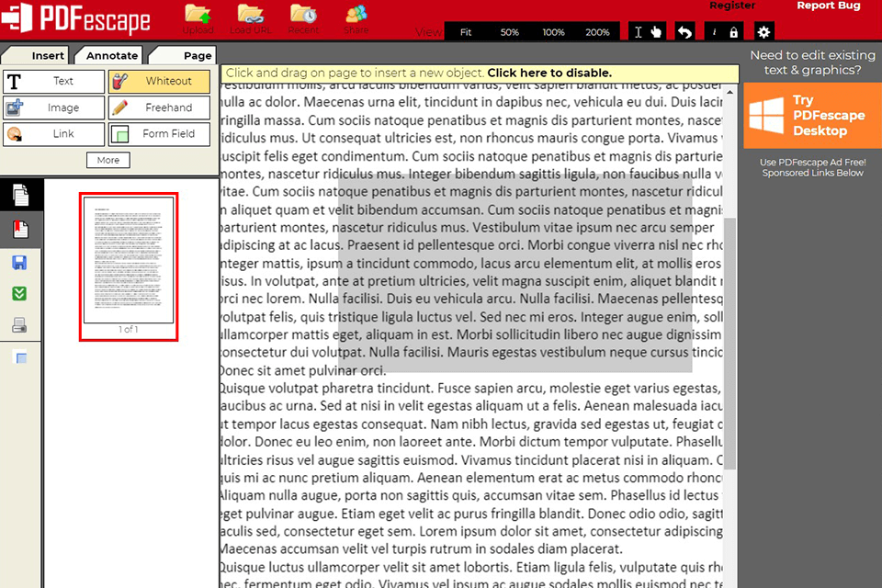Image resolution: width=882 pixels, height=588 pixels.
Task: Select the Whiteout tool
Action: click(158, 81)
